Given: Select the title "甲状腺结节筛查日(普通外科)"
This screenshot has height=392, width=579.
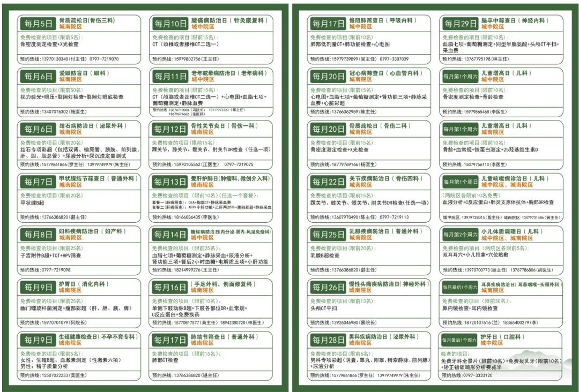Looking at the screenshot, I should (98, 178).
